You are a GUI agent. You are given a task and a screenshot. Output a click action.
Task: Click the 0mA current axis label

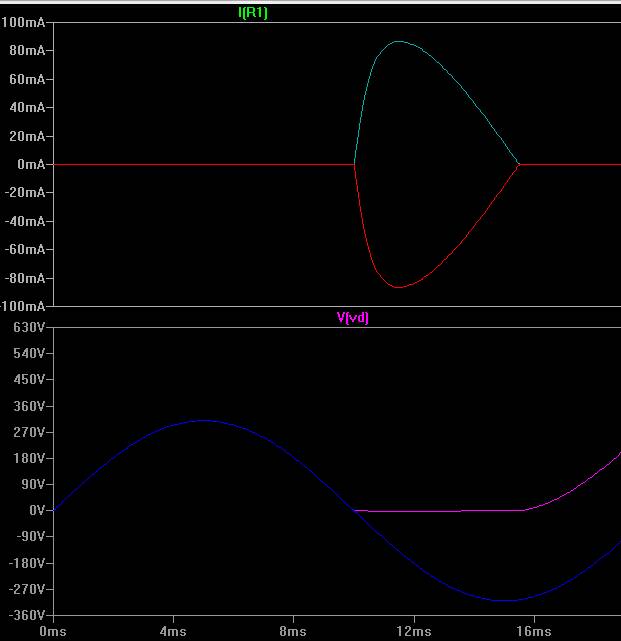(31, 164)
